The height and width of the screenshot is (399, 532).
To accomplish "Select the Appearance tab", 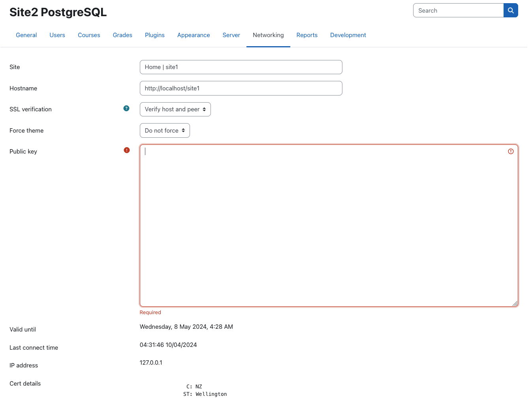I will pos(194,35).
